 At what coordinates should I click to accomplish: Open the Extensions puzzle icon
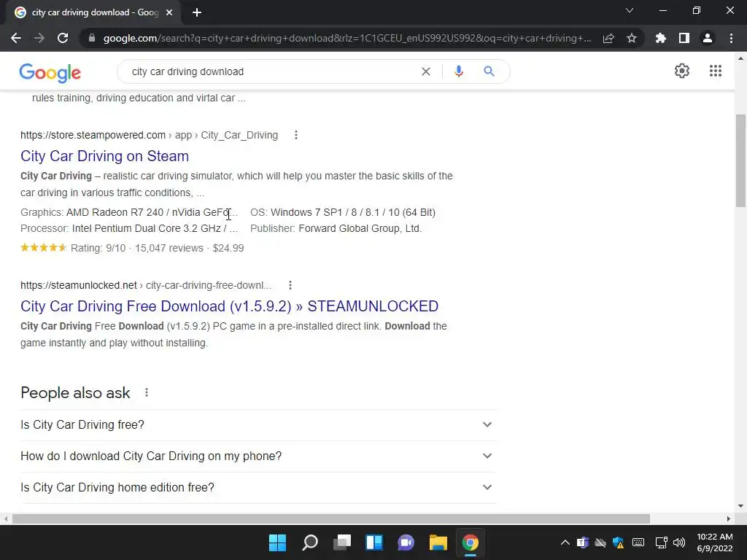(661, 38)
